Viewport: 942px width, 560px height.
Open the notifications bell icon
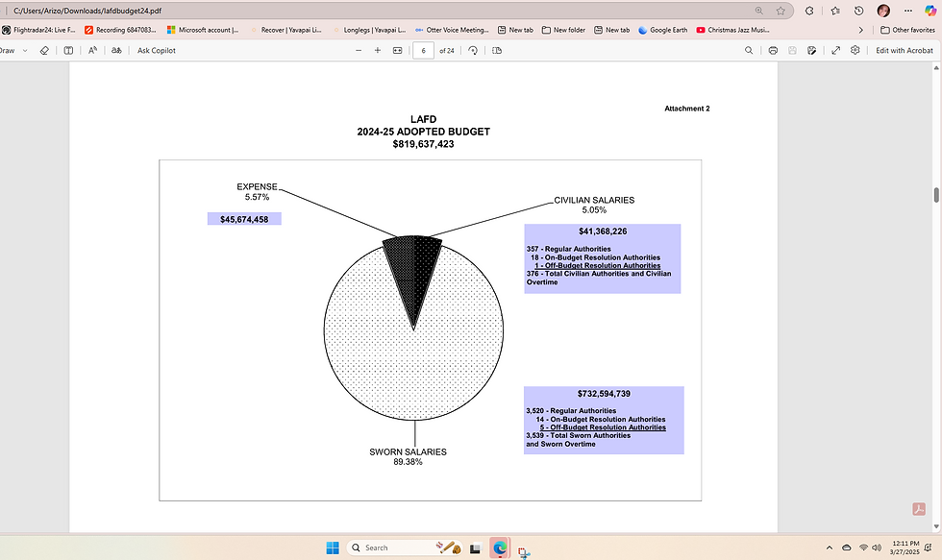pyautogui.click(x=929, y=548)
